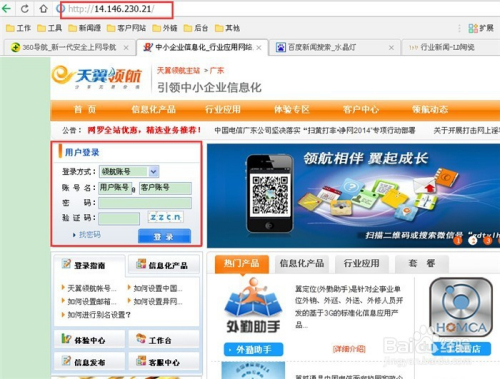Click the blue 外勤助手 button
The height and width of the screenshot is (379, 500).
[x=253, y=349]
